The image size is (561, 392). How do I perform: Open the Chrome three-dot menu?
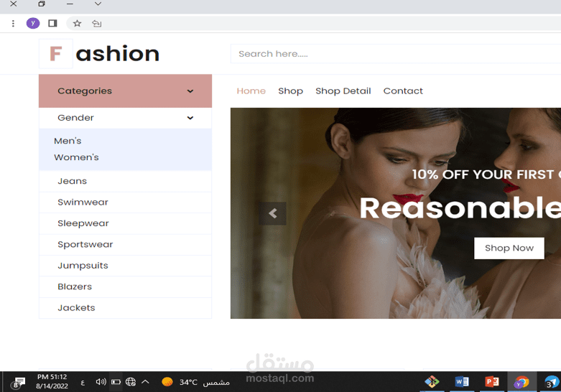tap(13, 24)
